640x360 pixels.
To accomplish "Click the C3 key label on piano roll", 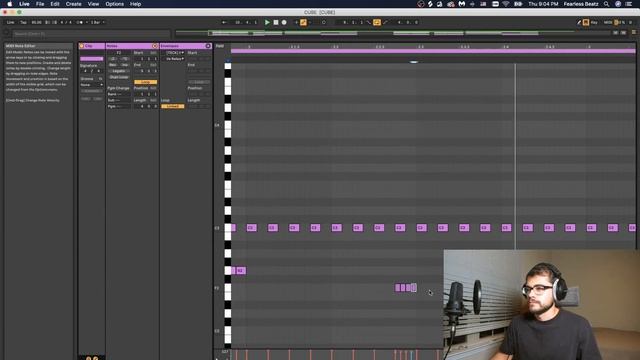I will pyautogui.click(x=217, y=228).
